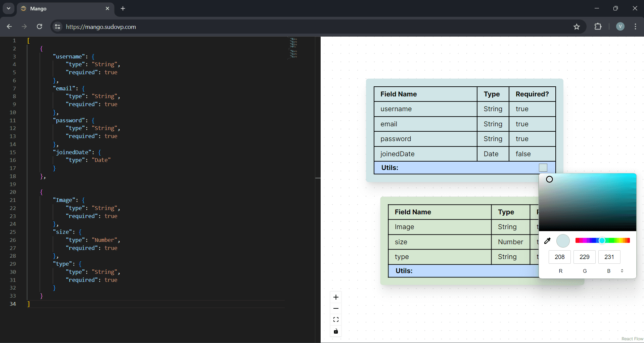Click the Date type cell
Screen dimensions: 644x343
click(x=493, y=154)
